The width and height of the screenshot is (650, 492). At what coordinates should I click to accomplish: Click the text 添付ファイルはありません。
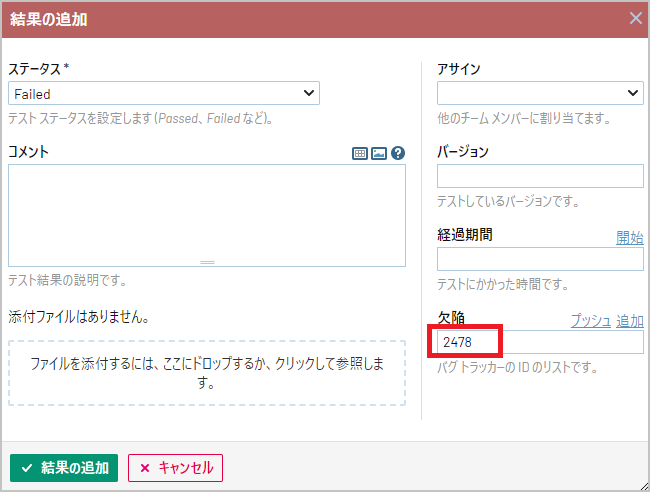[79, 317]
